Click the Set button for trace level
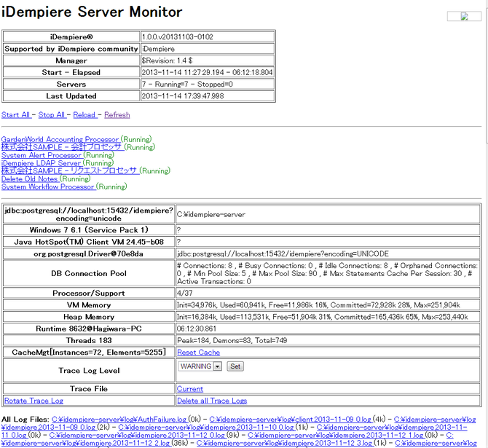The height and width of the screenshot is (448, 488). [x=235, y=366]
